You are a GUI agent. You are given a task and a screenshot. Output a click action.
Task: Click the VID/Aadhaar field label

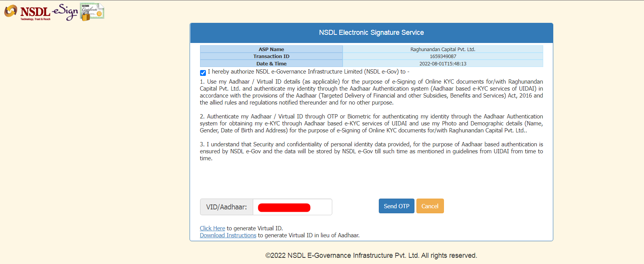(226, 207)
